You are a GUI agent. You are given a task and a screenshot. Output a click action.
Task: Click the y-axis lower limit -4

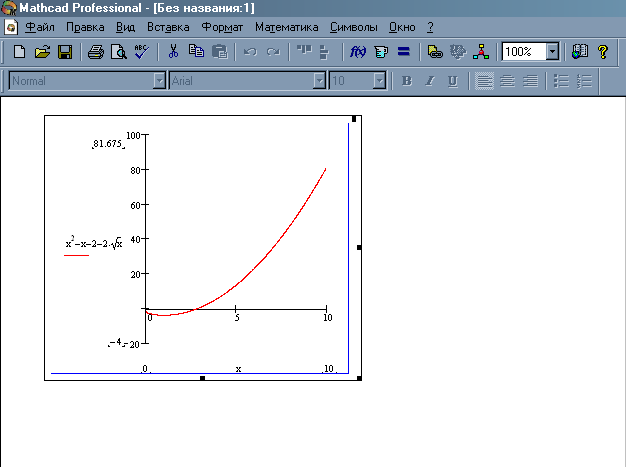[x=117, y=342]
